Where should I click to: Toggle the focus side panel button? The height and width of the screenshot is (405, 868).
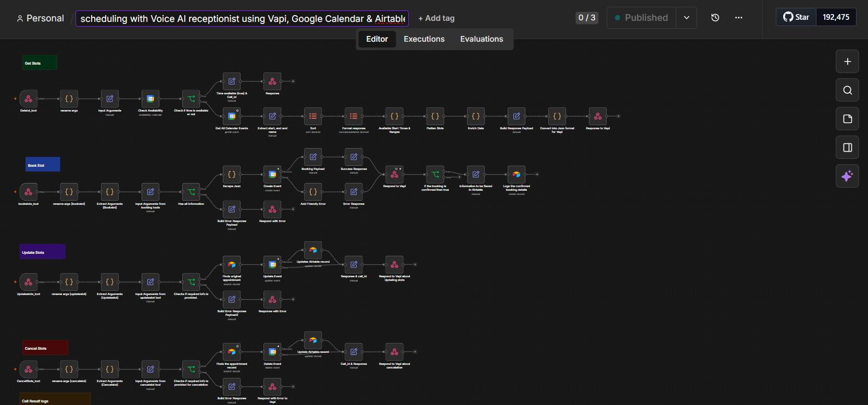point(847,148)
